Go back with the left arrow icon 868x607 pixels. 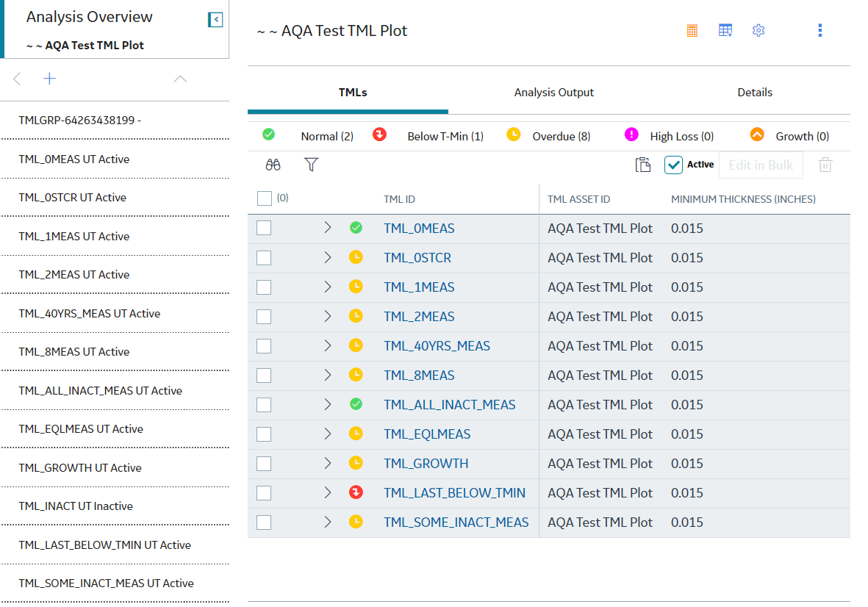point(17,79)
